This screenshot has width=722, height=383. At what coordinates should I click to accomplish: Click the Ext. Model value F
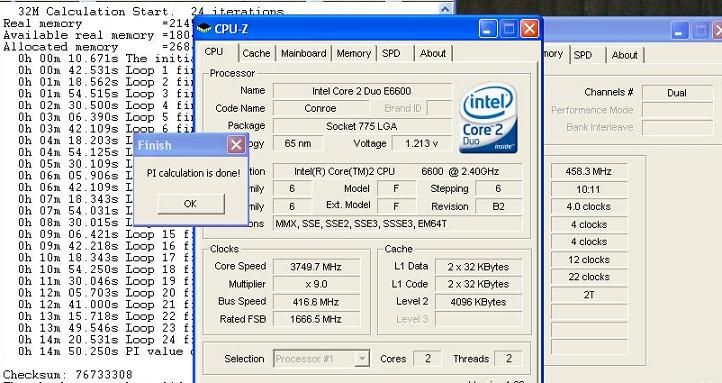click(x=396, y=206)
